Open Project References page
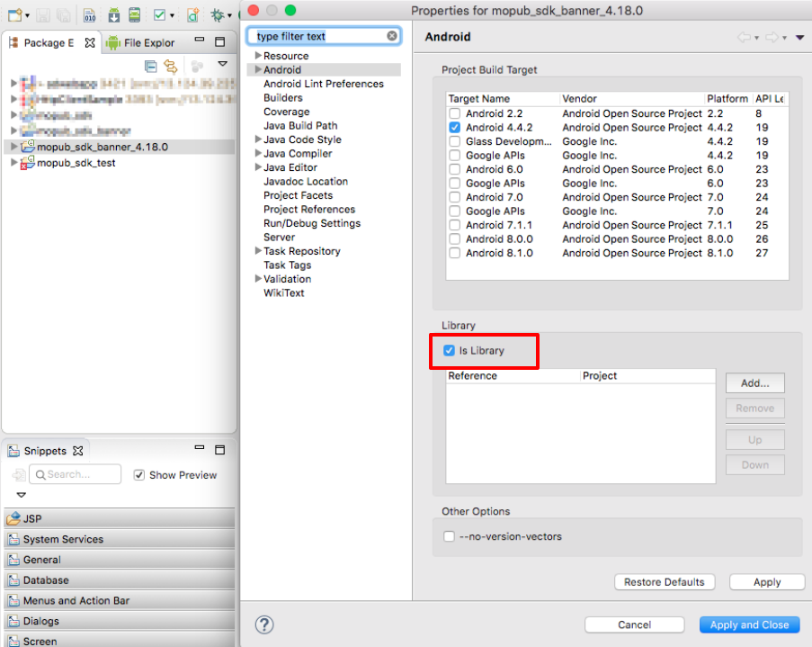This screenshot has height=647, width=812. (309, 210)
